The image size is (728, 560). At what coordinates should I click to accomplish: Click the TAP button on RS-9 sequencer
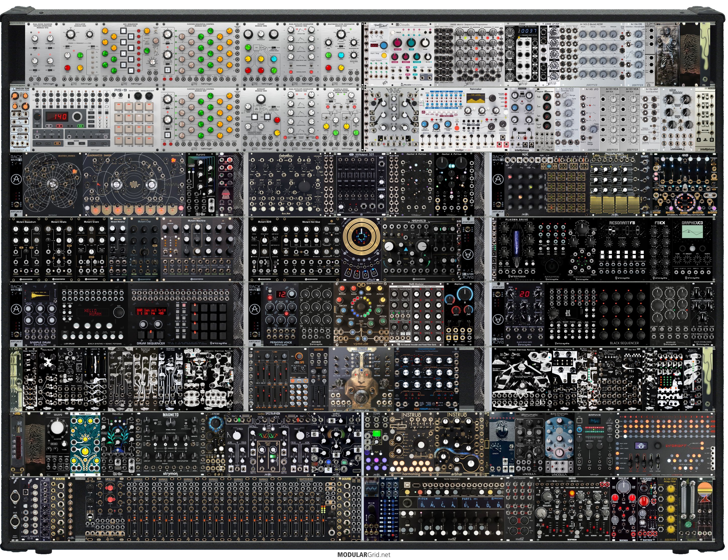pyautogui.click(x=48, y=126)
